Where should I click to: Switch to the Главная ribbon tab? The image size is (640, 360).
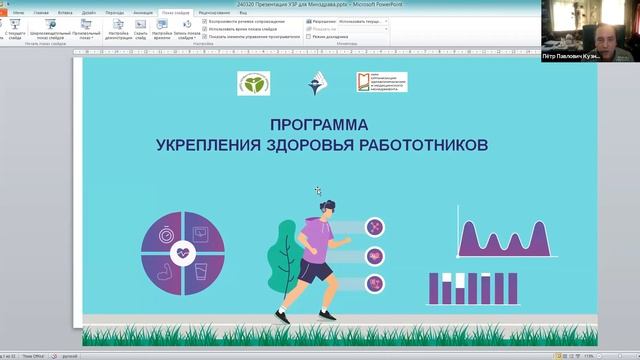pyautogui.click(x=41, y=13)
